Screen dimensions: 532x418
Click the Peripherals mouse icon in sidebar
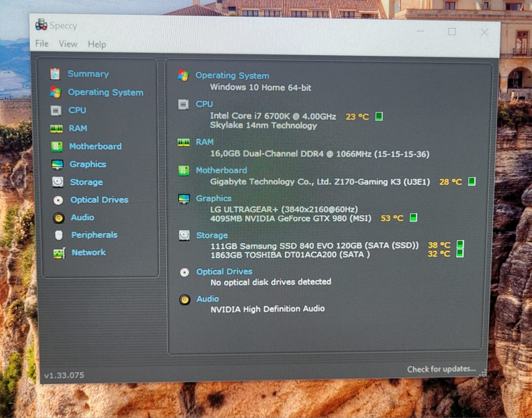click(x=59, y=235)
